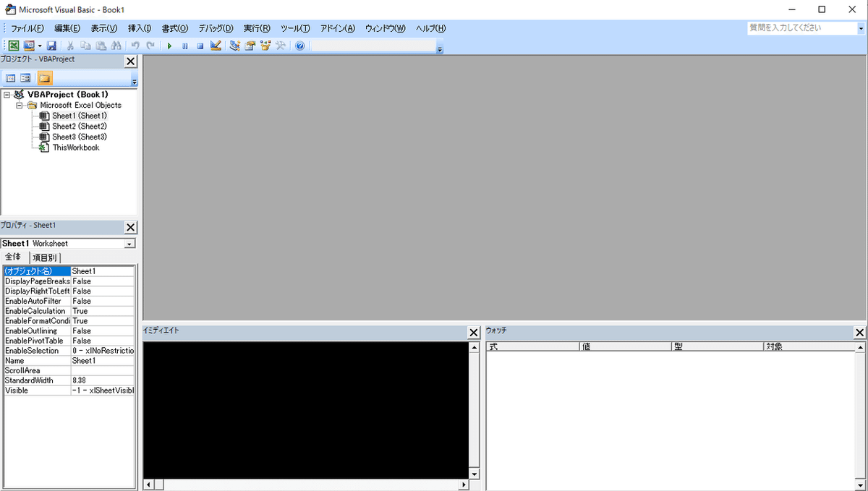Click the Undo arrow icon
The height and width of the screenshot is (491, 868).
(x=135, y=46)
